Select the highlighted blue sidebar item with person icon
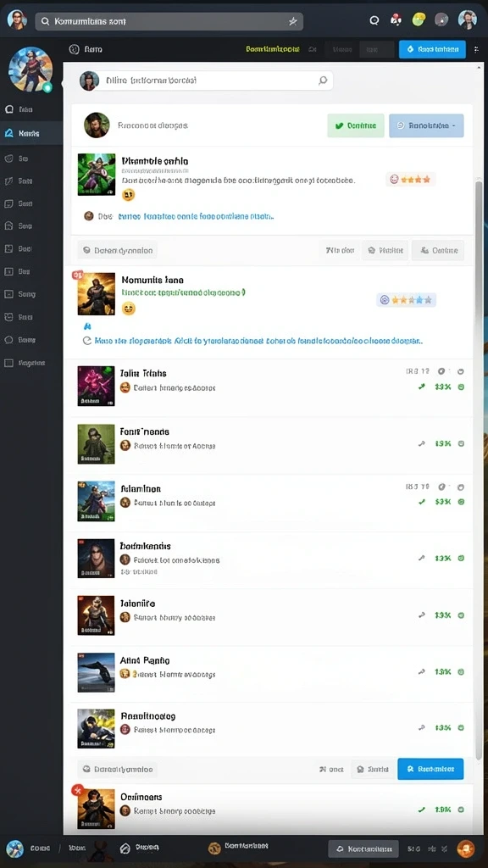The width and height of the screenshot is (488, 868). click(x=31, y=133)
